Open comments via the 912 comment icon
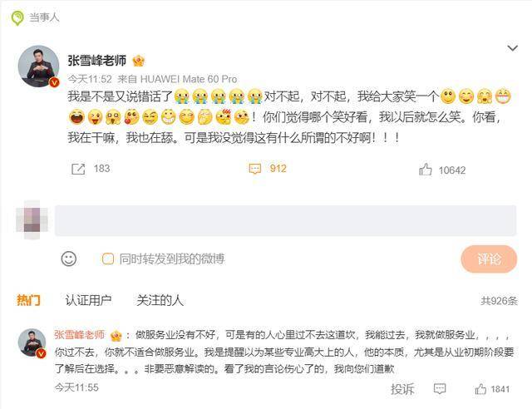This screenshot has height=409, width=532. [x=255, y=169]
